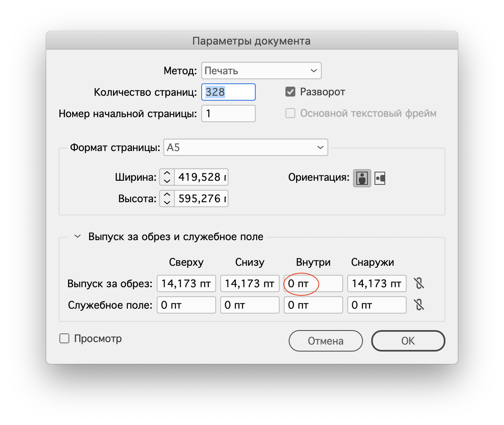Select portrait orientation icon
This screenshot has height=425, width=504.
[x=362, y=178]
